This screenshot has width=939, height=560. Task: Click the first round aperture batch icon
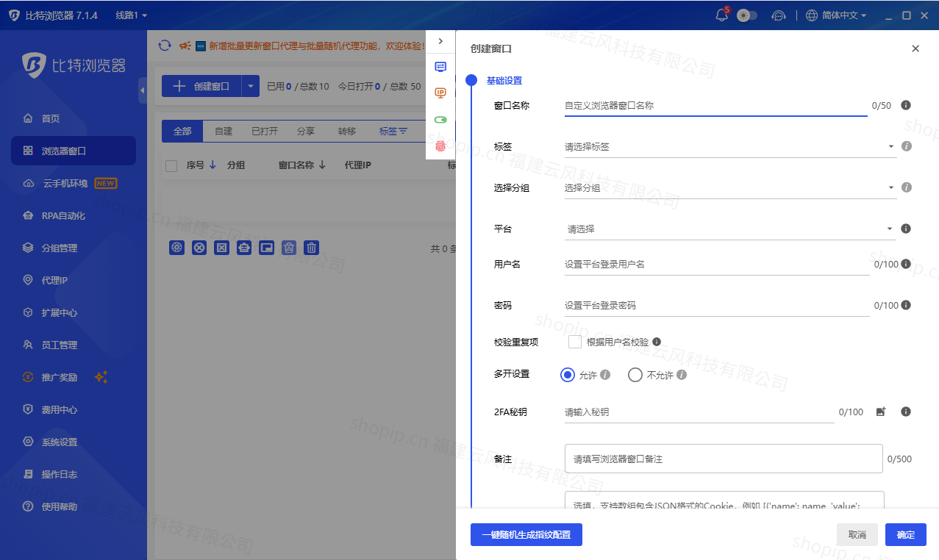click(176, 248)
